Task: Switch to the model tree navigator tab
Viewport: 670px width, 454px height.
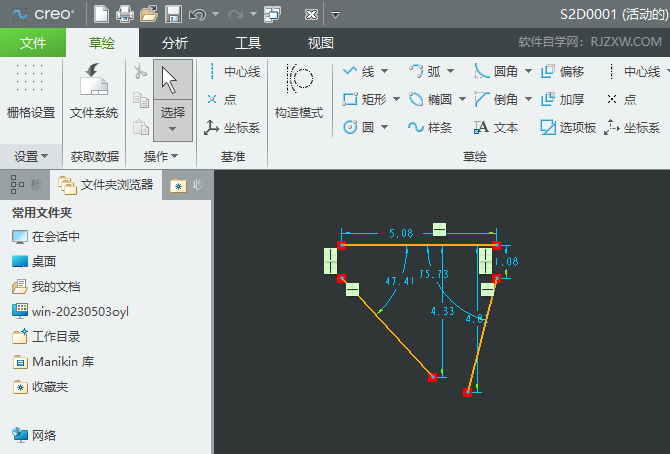Action: click(x=25, y=185)
